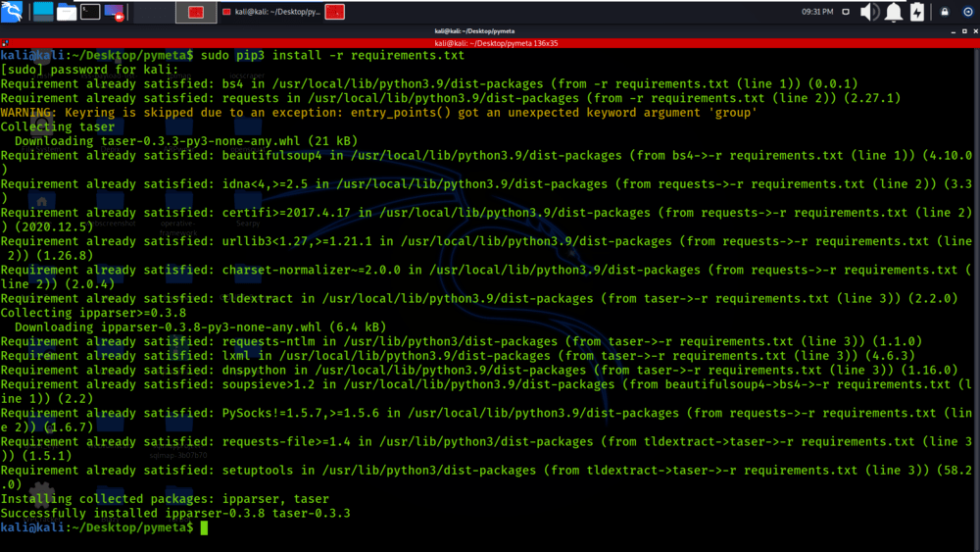The height and width of the screenshot is (552, 980).
Task: Click the 'Collecting ipparser>=0.3.8' line
Action: point(93,313)
